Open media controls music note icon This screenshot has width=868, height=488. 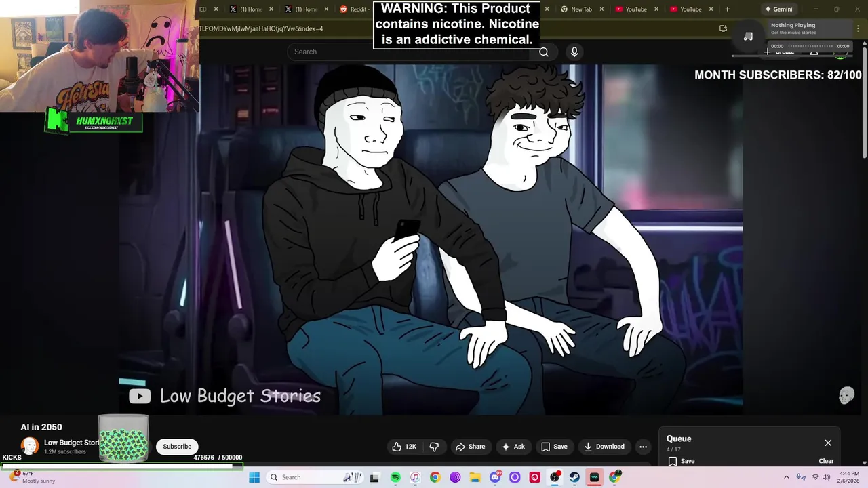click(x=748, y=37)
